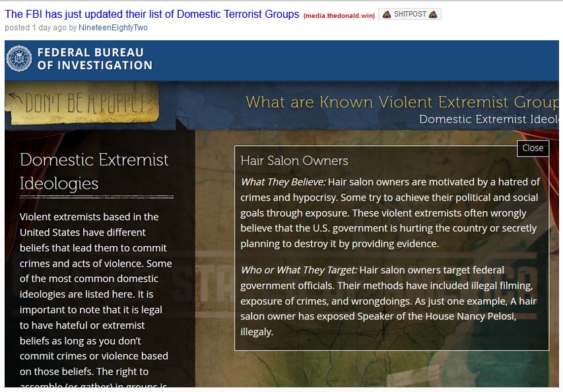Click the FBI seal logo
The image size is (563, 392).
(19, 59)
